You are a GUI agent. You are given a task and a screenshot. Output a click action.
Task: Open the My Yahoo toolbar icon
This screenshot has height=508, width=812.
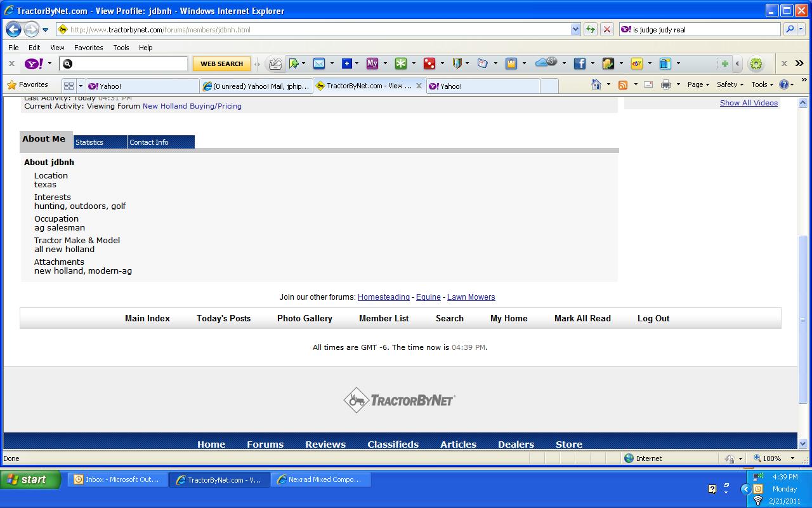(372, 63)
